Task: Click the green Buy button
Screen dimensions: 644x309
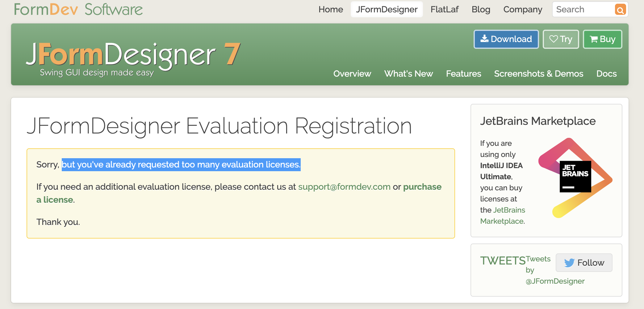Action: [602, 39]
